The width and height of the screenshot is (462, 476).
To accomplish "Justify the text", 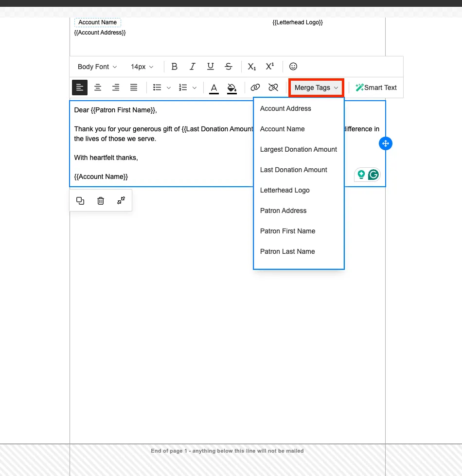I will coord(134,88).
